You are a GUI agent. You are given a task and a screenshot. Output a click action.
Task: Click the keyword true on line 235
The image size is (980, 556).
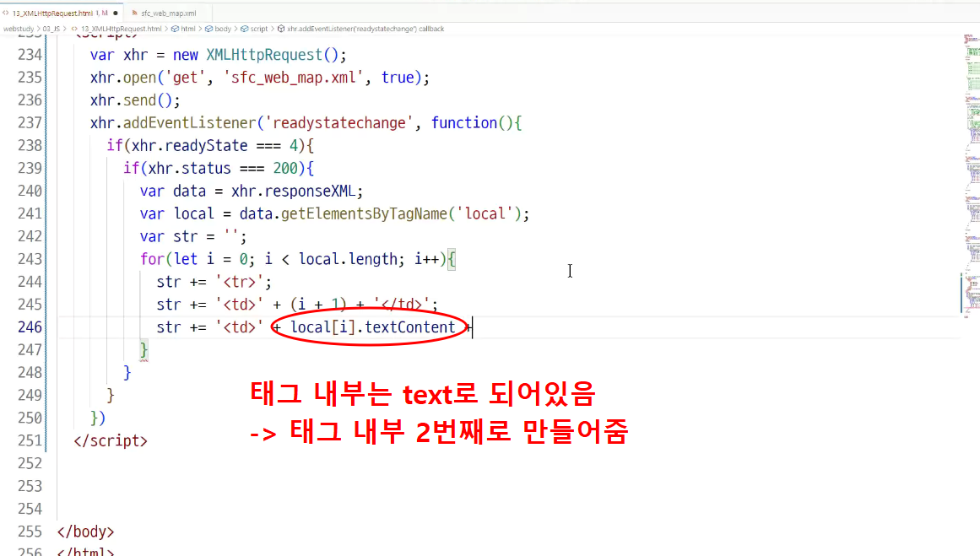tap(398, 78)
